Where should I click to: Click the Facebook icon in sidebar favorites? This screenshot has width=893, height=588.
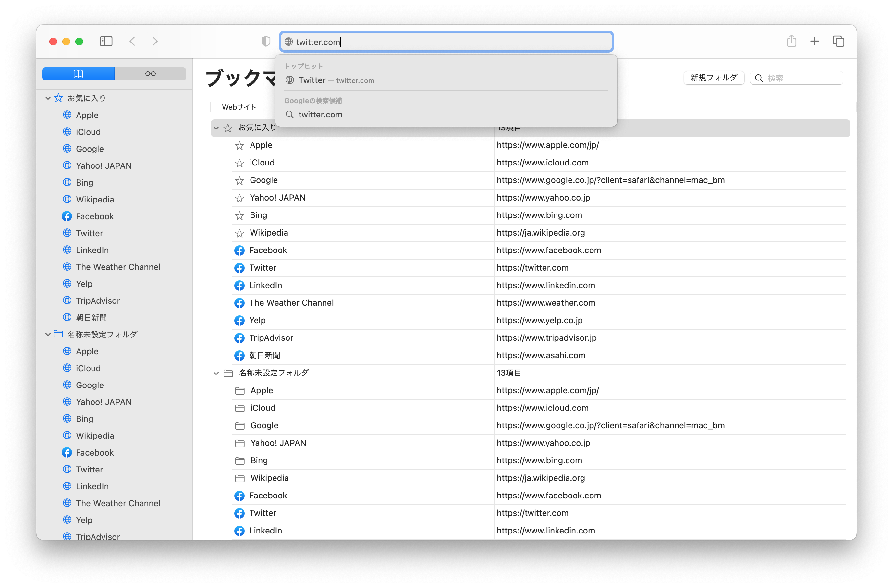[x=67, y=216]
